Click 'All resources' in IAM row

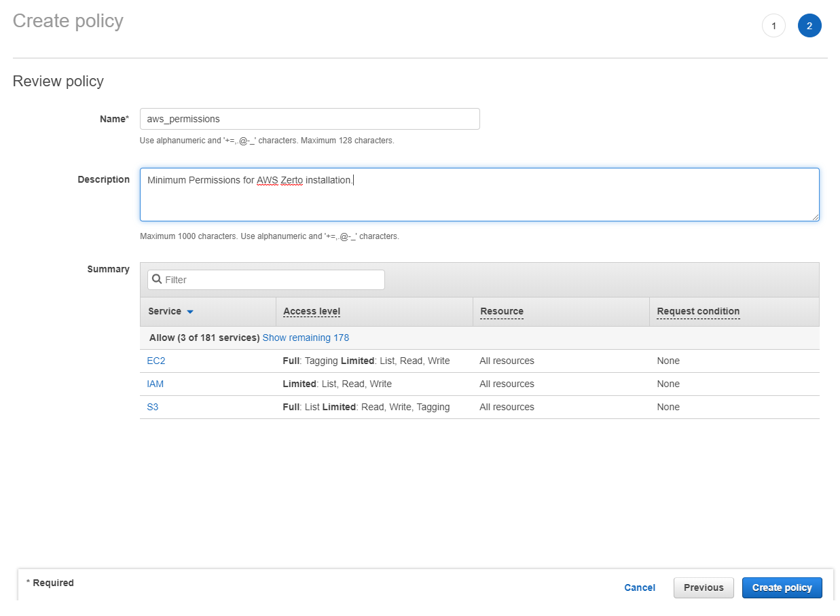(x=507, y=384)
